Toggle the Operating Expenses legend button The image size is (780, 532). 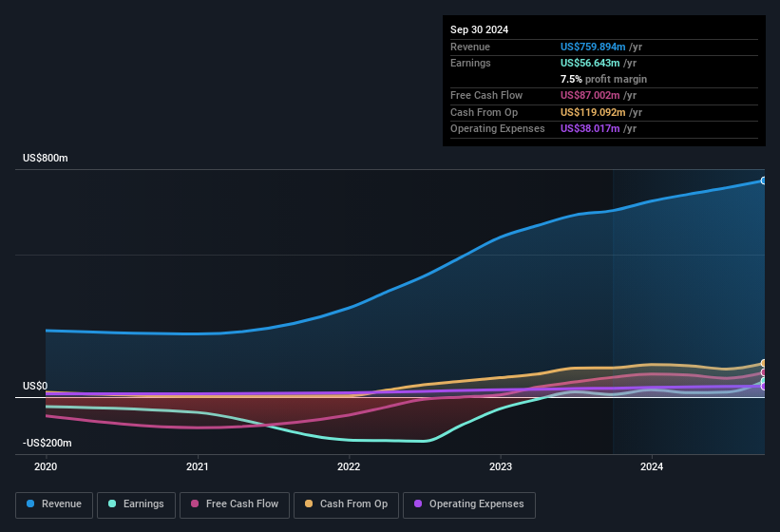468,504
